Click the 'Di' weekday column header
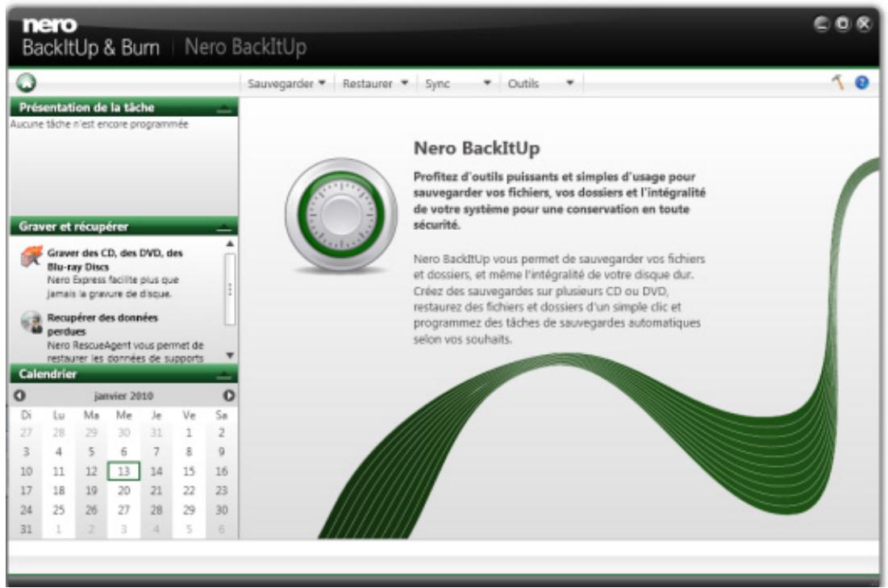Image resolution: width=888 pixels, height=588 pixels. click(x=26, y=415)
